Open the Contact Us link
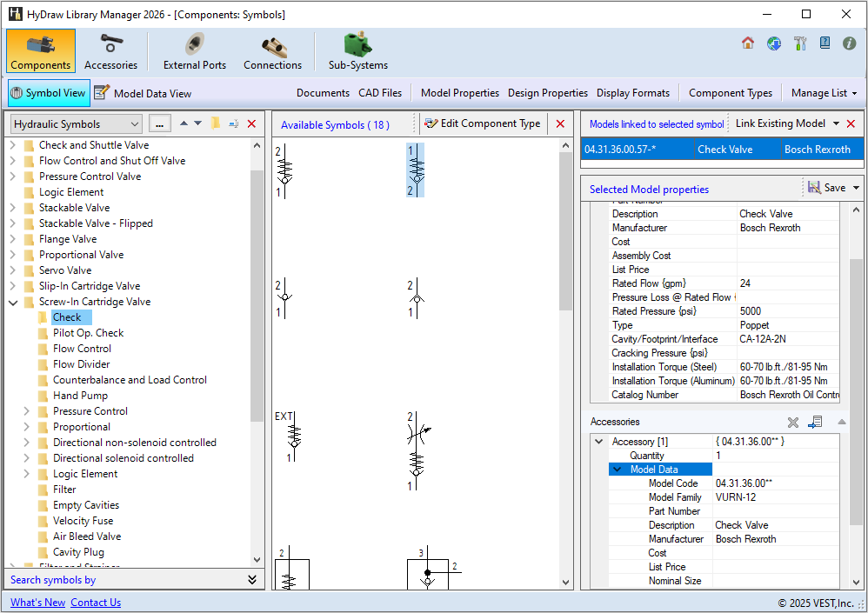The width and height of the screenshot is (868, 613). point(96,603)
